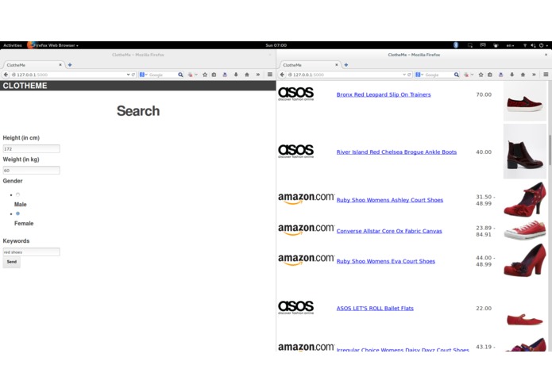Click search magnifier in left window

tap(180, 75)
